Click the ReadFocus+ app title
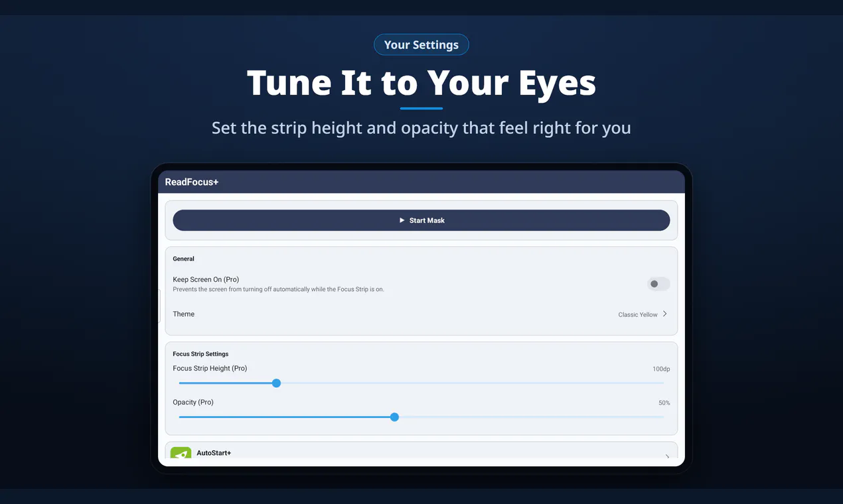 [192, 182]
